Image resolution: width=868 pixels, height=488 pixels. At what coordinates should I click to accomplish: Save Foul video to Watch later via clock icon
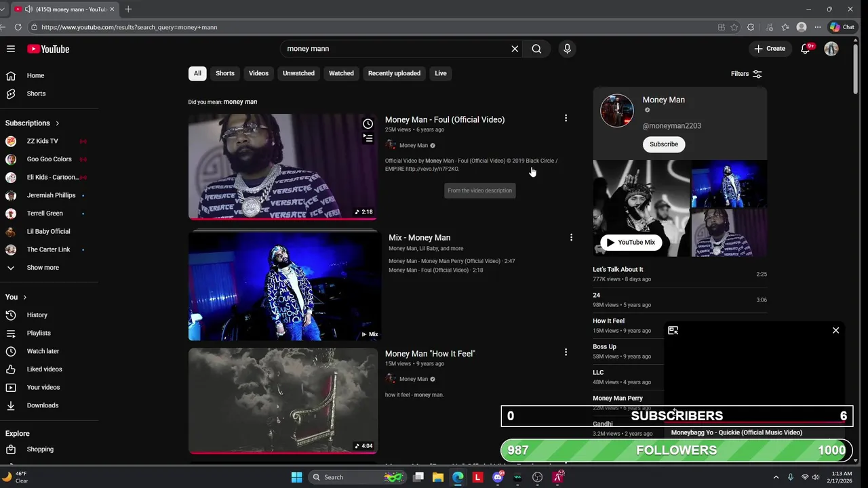pos(368,123)
